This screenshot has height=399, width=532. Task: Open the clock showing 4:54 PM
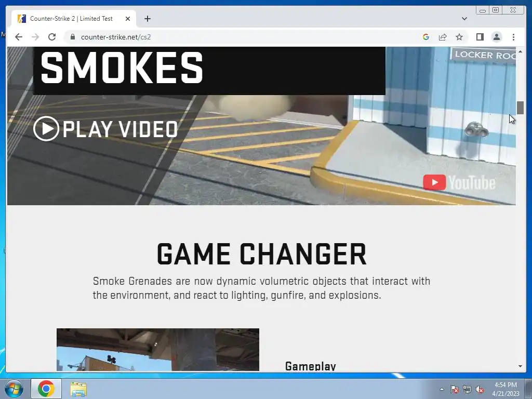pos(506,389)
